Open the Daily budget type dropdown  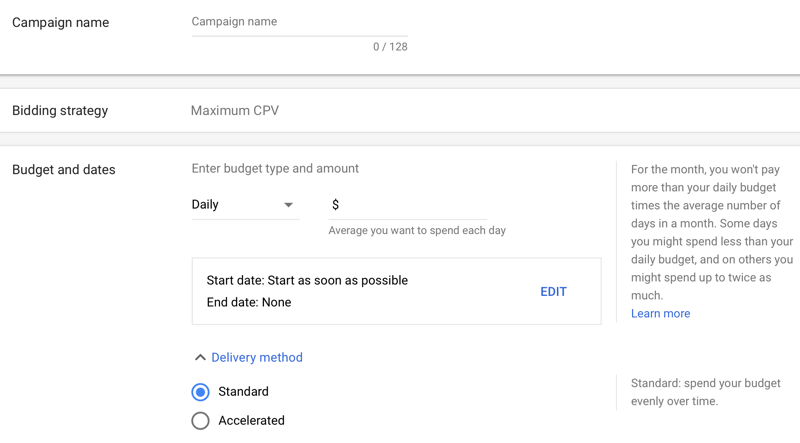click(x=245, y=205)
